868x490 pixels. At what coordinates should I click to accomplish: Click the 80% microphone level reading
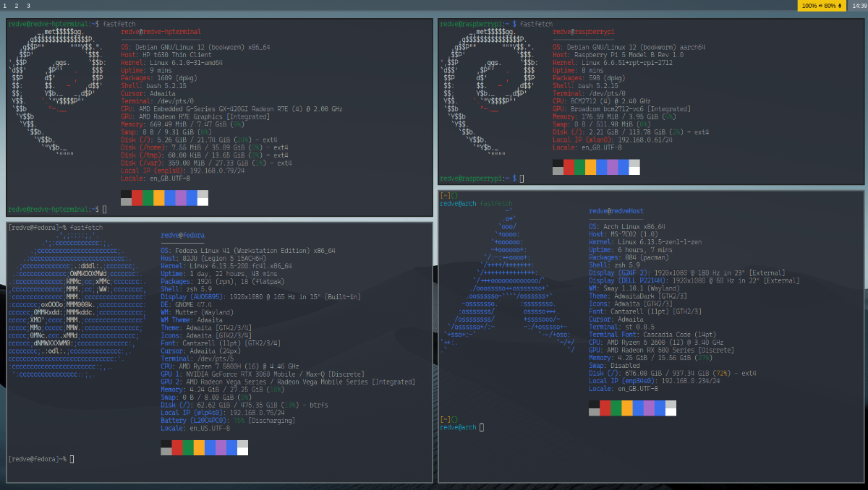pos(830,6)
